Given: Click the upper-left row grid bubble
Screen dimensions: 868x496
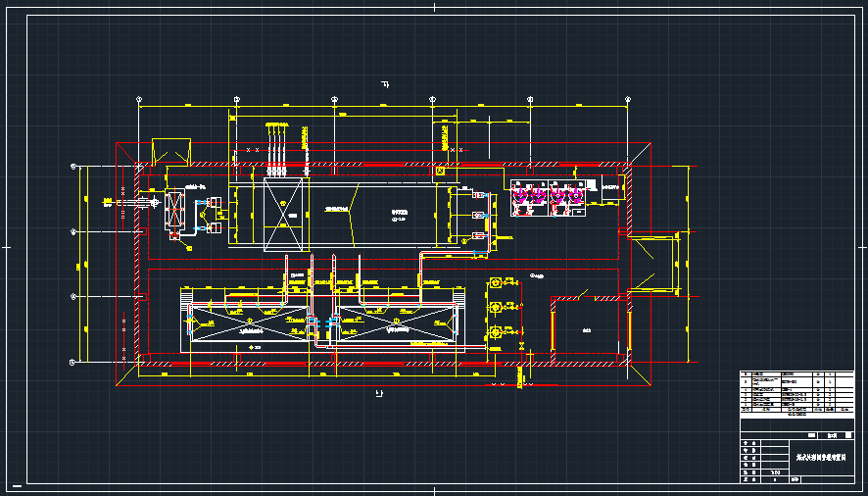Looking at the screenshot, I should click(74, 167).
